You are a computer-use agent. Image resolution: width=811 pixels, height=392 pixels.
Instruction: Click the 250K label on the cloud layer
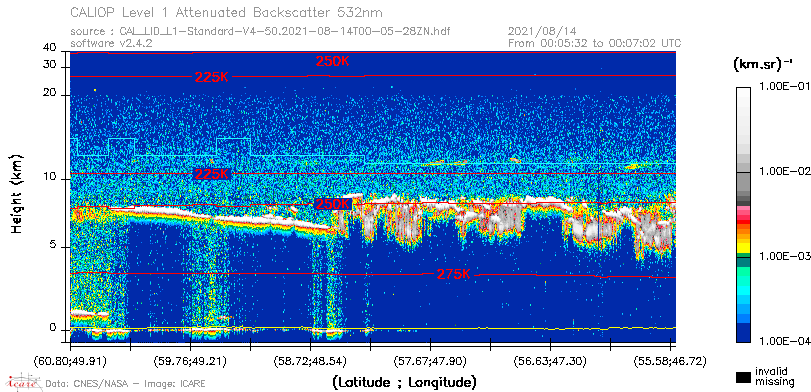pyautogui.click(x=333, y=204)
